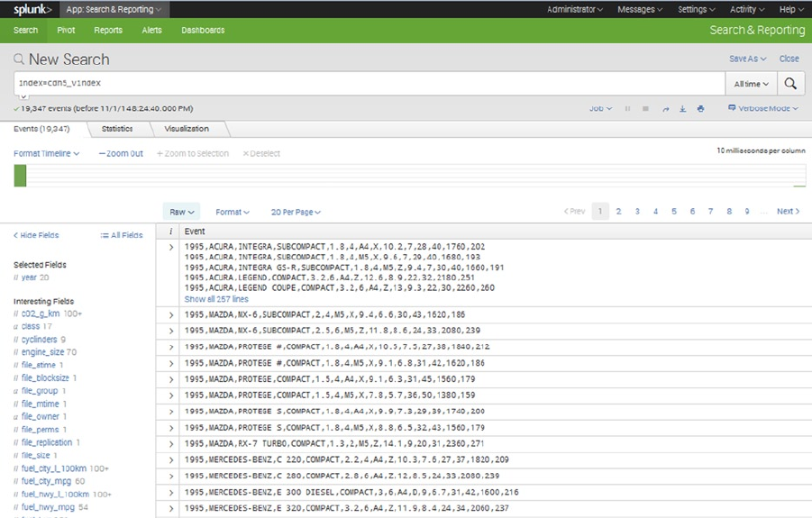Expand MERCEDES-BENZ C 220 event

tap(171, 460)
